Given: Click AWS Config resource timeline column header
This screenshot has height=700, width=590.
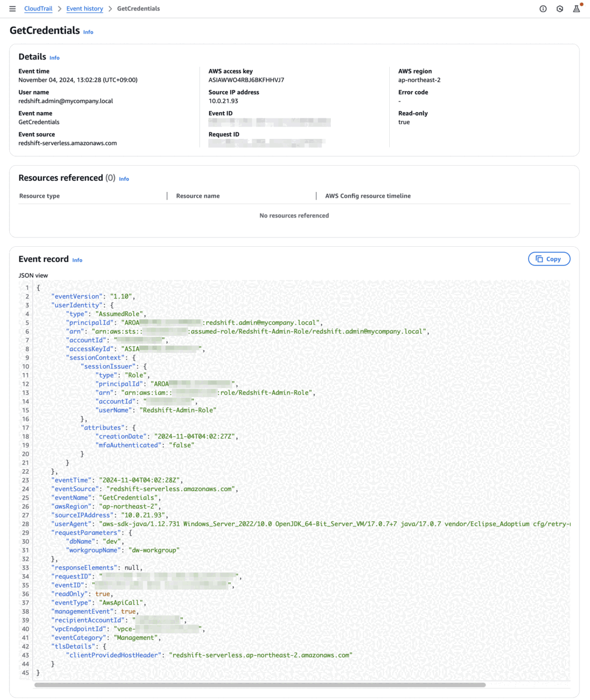Looking at the screenshot, I should pos(368,196).
